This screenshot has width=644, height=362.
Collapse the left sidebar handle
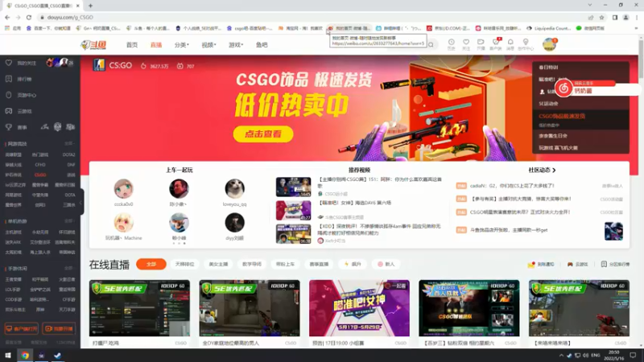[x=82, y=202]
